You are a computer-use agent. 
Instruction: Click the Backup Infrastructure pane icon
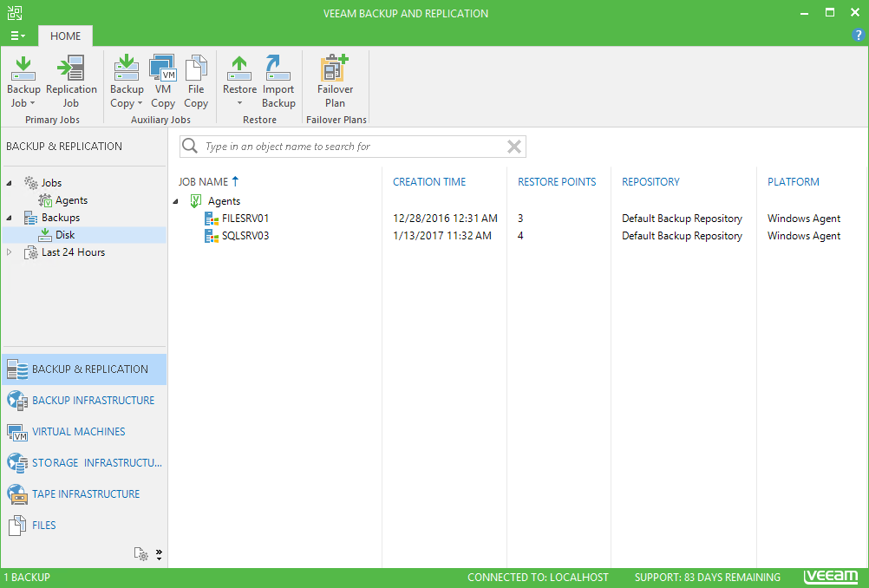click(16, 400)
